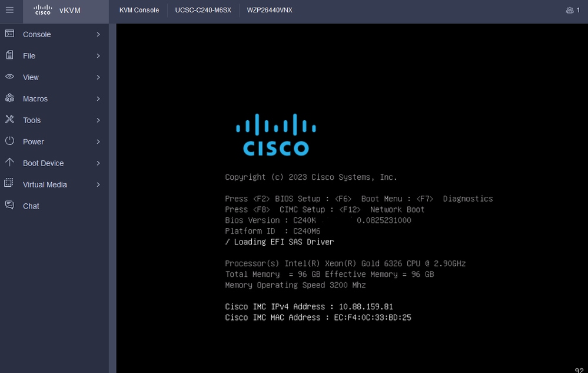Open the View menu item
This screenshot has height=373, width=588.
tap(54, 77)
